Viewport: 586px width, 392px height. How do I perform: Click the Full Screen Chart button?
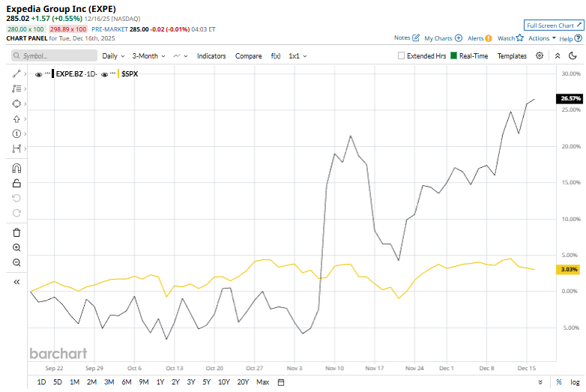554,25
